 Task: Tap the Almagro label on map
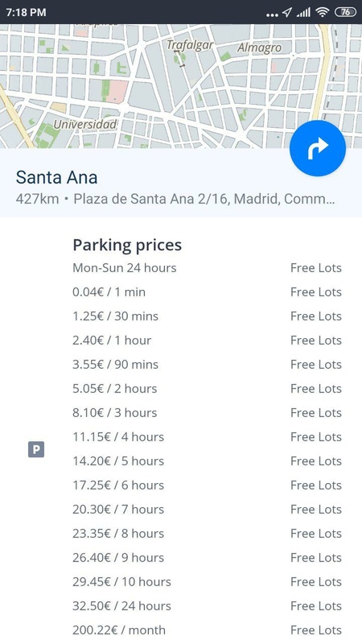(259, 48)
